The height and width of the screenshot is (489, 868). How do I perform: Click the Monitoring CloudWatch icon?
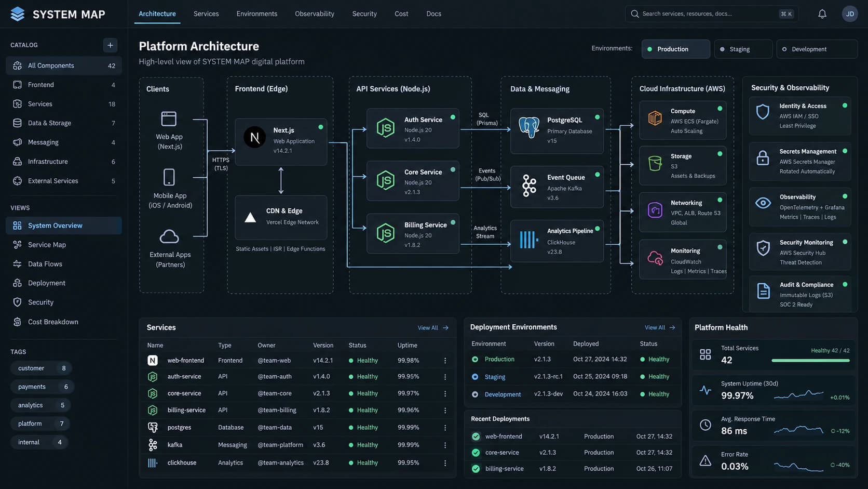(x=655, y=258)
